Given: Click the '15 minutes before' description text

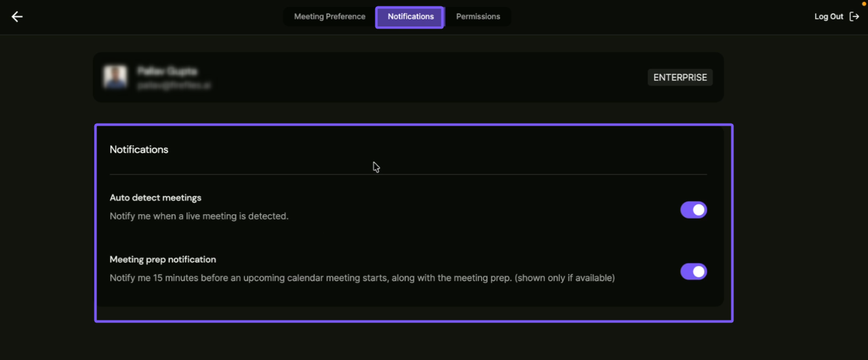Looking at the screenshot, I should coord(362,278).
